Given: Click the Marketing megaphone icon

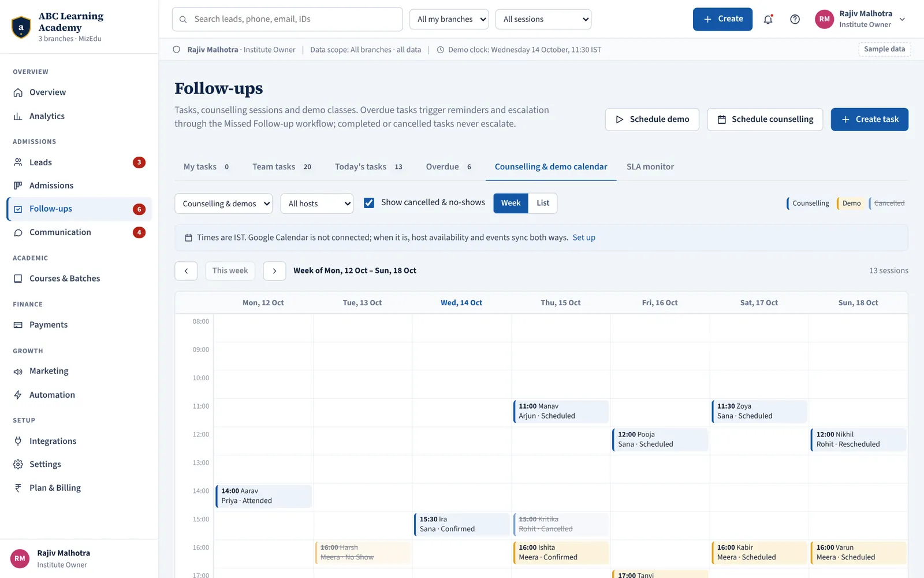Looking at the screenshot, I should (18, 371).
